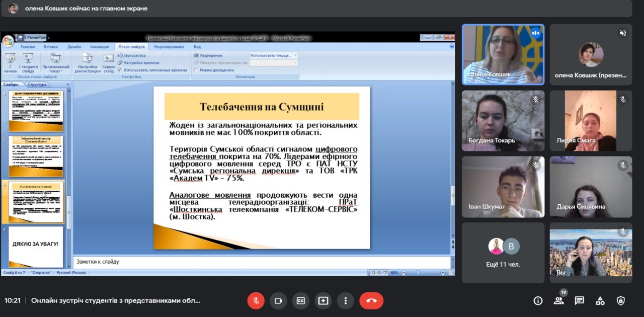Open host controls shield icon
The image size is (644, 317).
coord(621,300)
